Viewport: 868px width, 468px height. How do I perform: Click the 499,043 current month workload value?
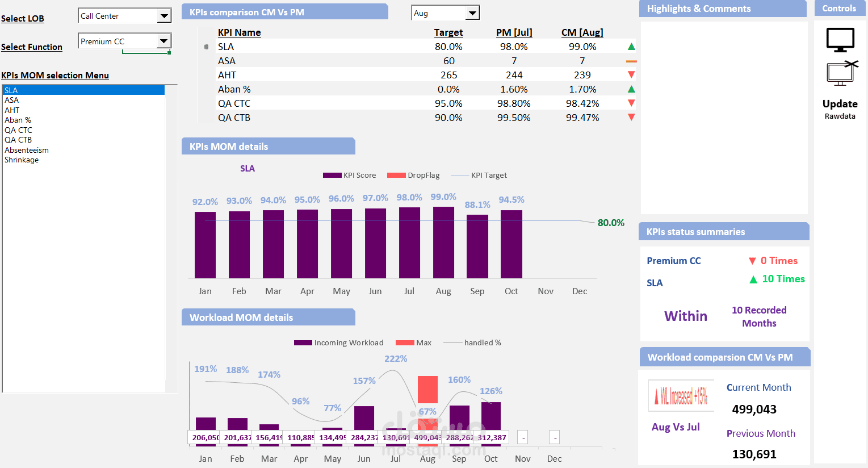pyautogui.click(x=754, y=409)
